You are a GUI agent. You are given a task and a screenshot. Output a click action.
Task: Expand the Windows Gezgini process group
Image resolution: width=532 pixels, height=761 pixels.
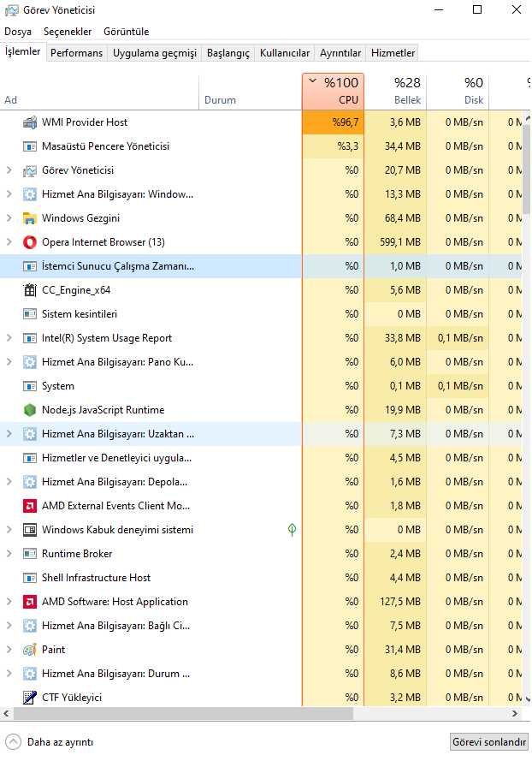(9, 218)
